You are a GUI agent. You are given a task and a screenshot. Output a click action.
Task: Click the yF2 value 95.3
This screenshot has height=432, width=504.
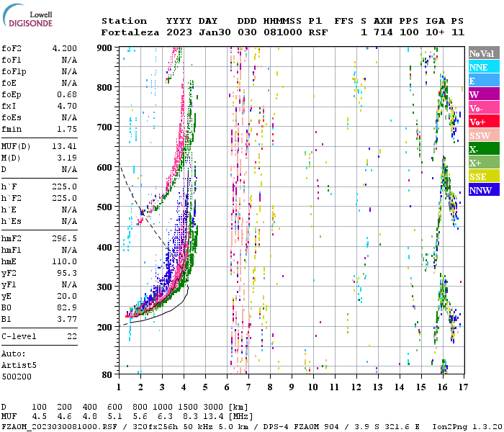(67, 273)
